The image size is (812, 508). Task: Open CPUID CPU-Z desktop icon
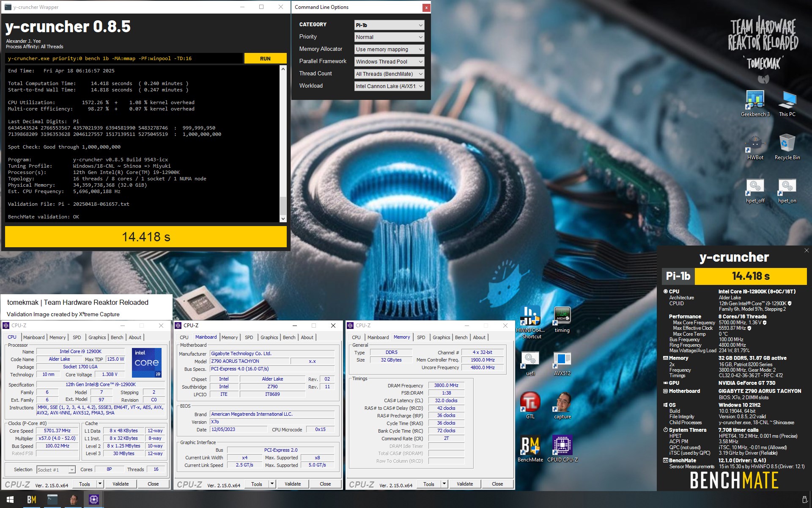[x=562, y=449]
